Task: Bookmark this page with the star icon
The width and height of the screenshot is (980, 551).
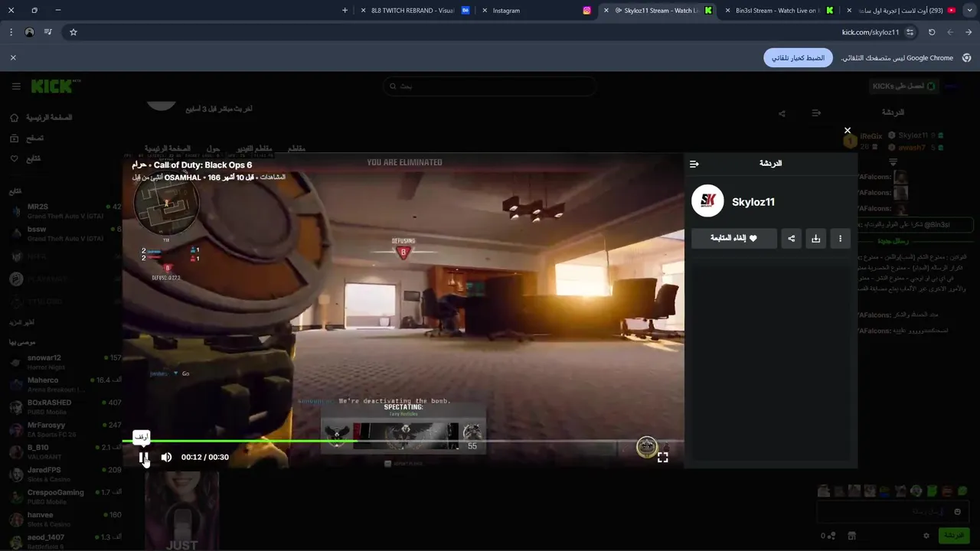Action: pyautogui.click(x=73, y=32)
